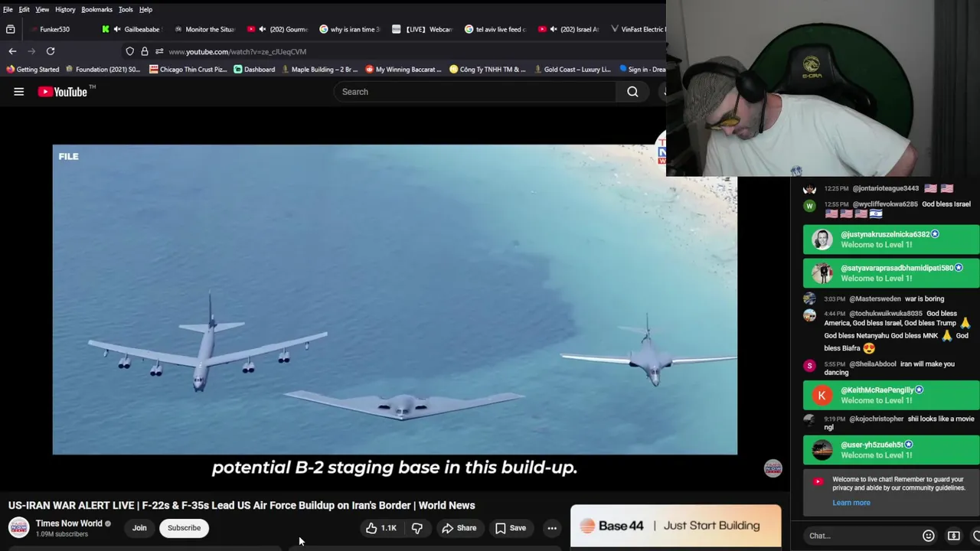Open the Times Now World channel name

click(x=69, y=523)
